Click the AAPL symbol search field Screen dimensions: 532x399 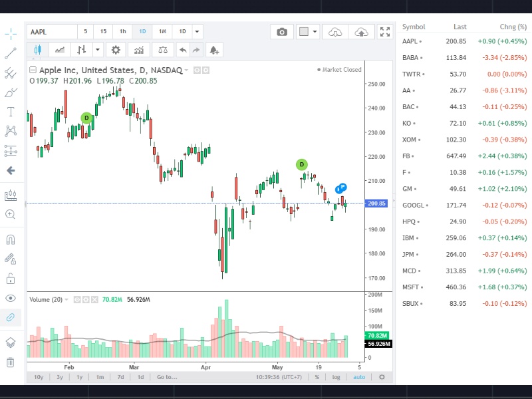(52, 31)
